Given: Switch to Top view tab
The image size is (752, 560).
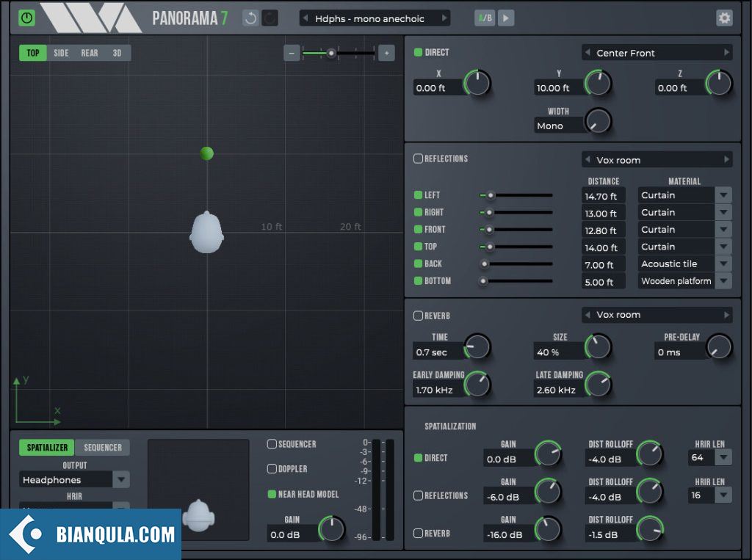Looking at the screenshot, I should tap(32, 53).
